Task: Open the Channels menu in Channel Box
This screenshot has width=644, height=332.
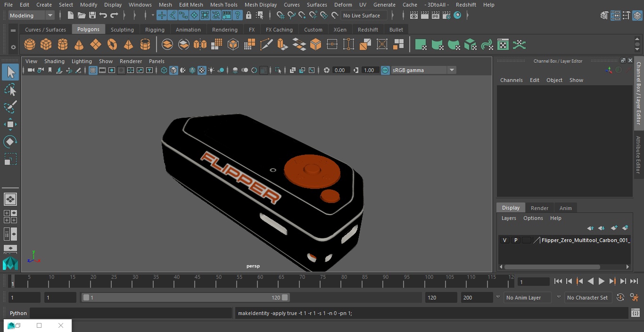Action: pos(512,80)
